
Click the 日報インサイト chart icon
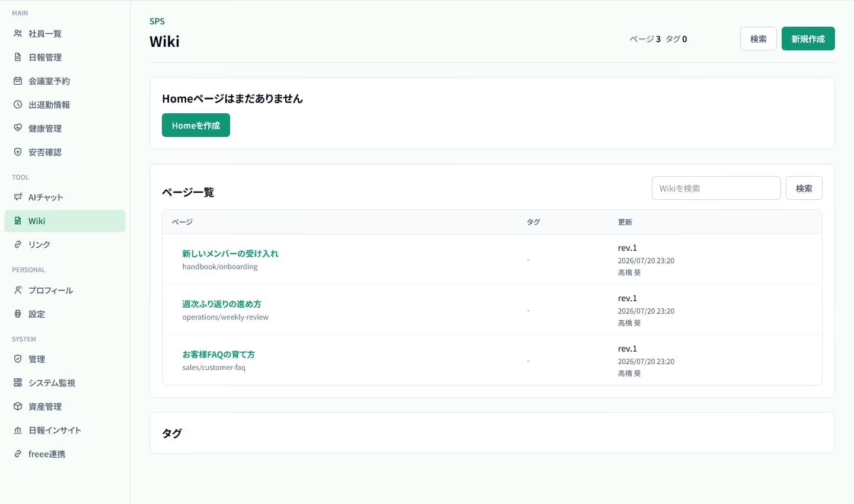[18, 430]
